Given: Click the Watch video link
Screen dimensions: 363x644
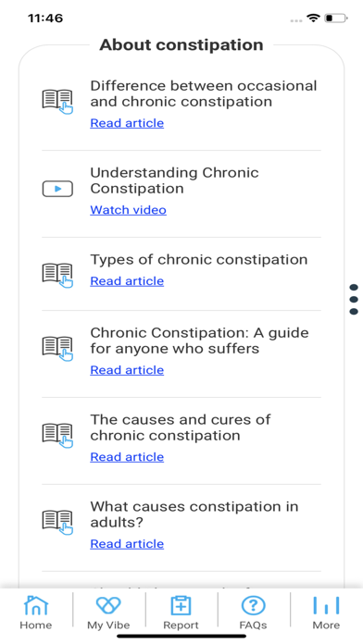Looking at the screenshot, I should pos(129,210).
